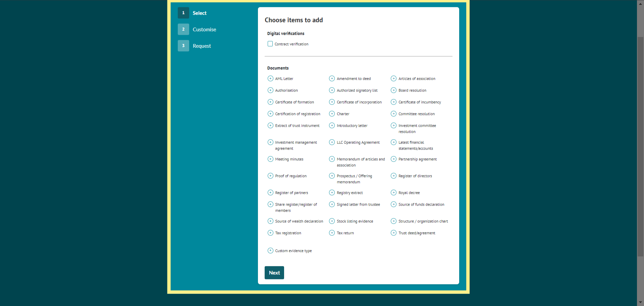Choose Signed letter from trustee
This screenshot has width=644, height=306.
(358, 205)
